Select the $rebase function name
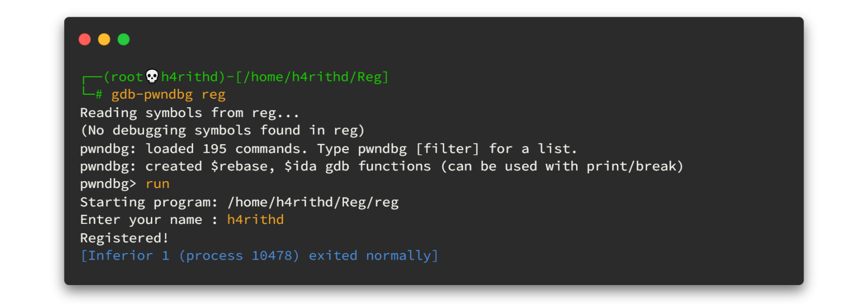This screenshot has height=304, width=868. (239, 166)
